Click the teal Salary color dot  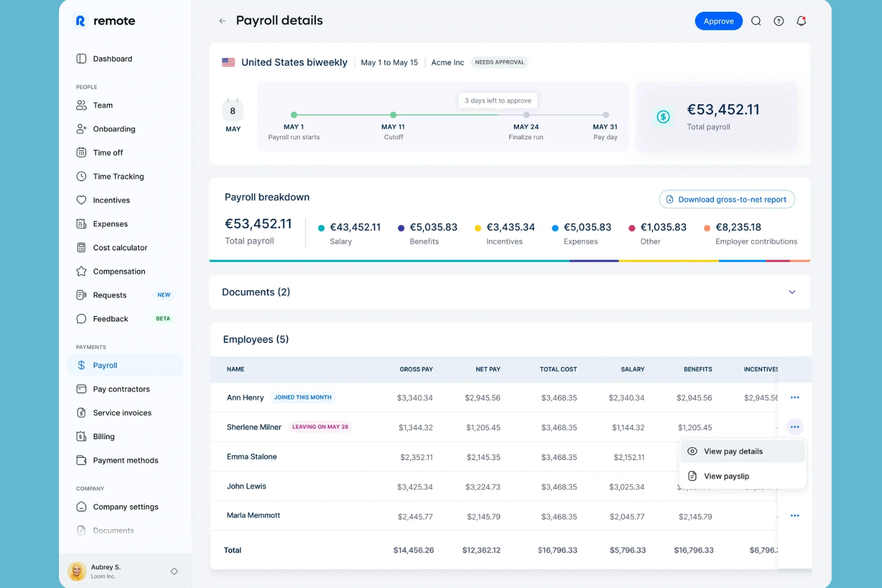coord(321,228)
